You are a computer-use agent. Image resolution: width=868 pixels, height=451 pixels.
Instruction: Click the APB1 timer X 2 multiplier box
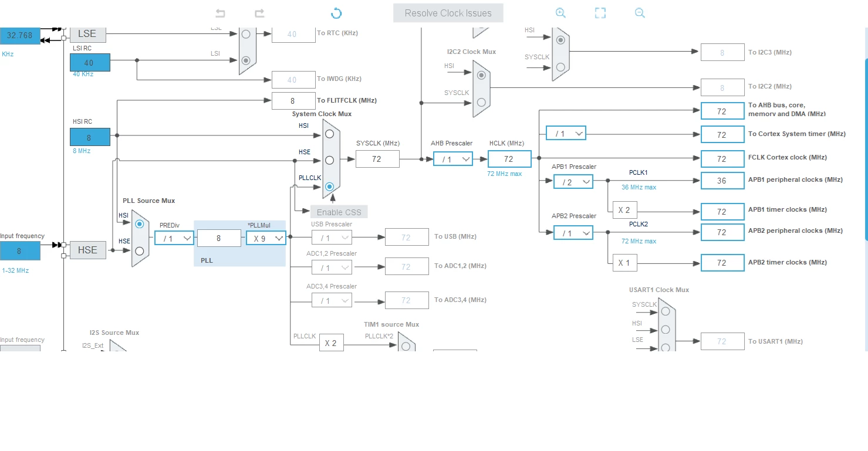(x=624, y=210)
